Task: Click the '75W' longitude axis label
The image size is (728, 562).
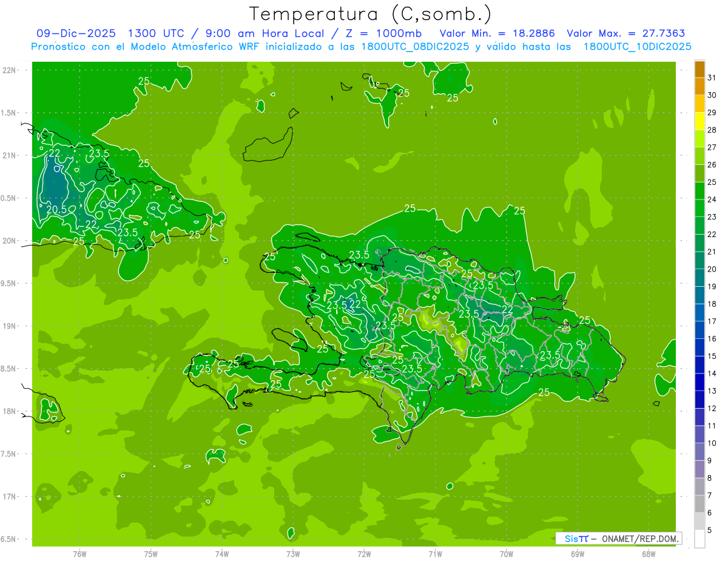Action: (x=150, y=554)
